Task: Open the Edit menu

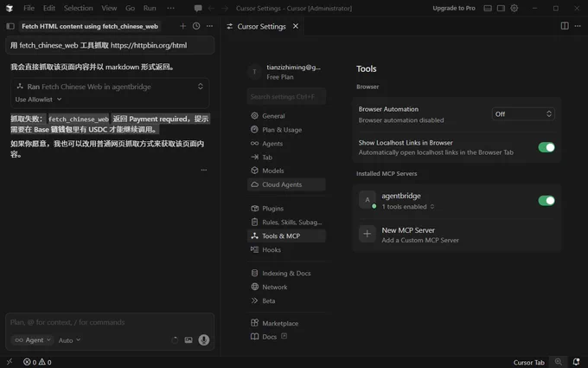Action: click(x=48, y=8)
